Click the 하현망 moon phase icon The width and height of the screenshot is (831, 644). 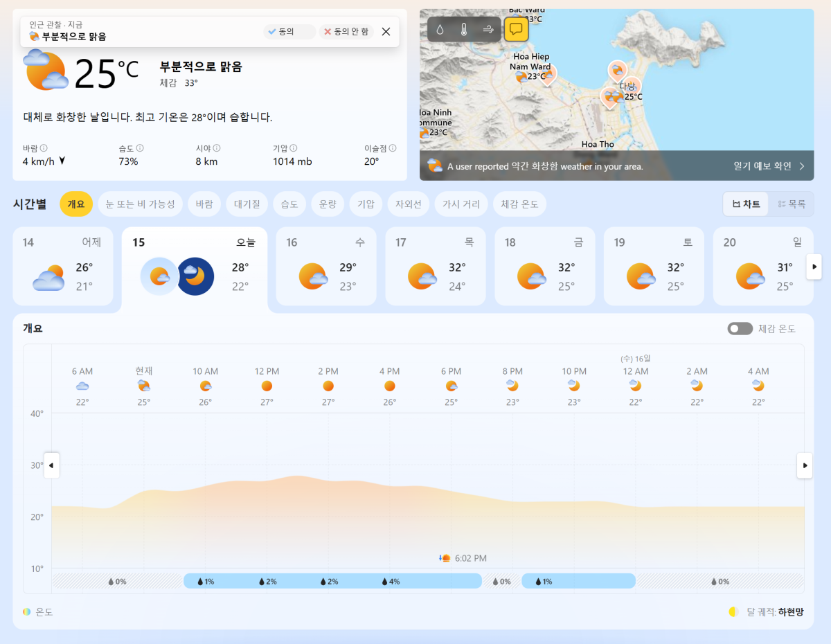click(733, 612)
